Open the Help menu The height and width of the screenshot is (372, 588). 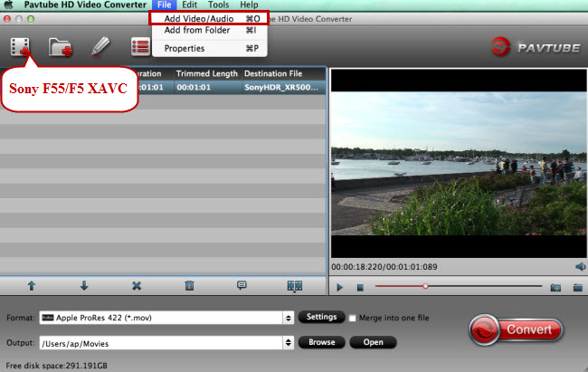click(249, 5)
